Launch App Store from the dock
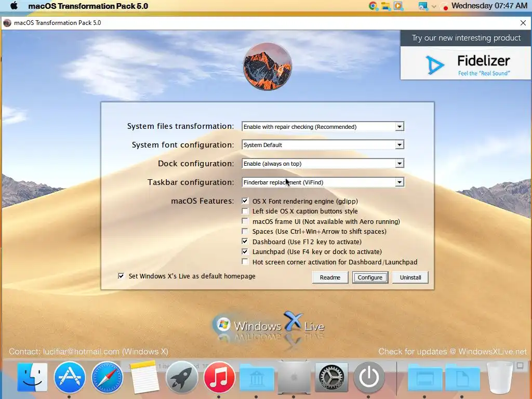This screenshot has width=532, height=399. coord(70,377)
